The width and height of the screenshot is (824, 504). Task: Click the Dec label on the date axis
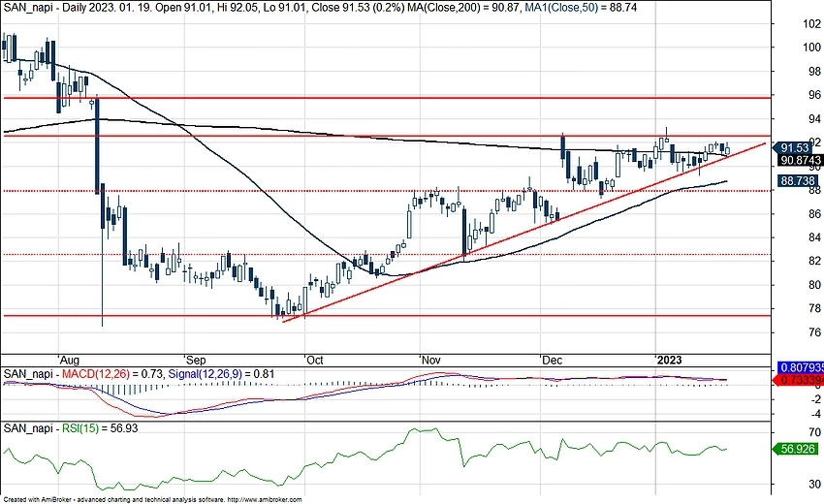[x=553, y=358]
